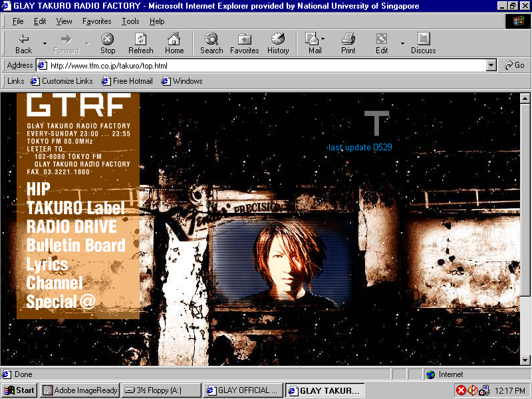The image size is (532, 399).
Task: Open the Tools menu
Action: tap(130, 21)
